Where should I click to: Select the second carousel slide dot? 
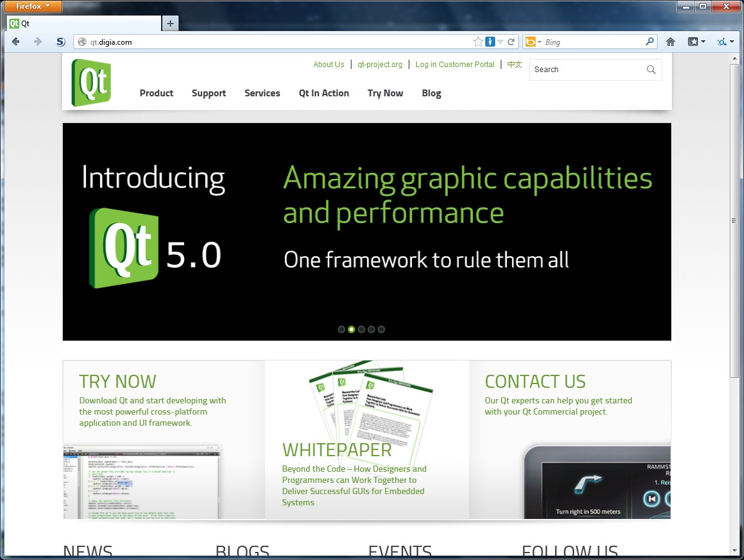(351, 329)
